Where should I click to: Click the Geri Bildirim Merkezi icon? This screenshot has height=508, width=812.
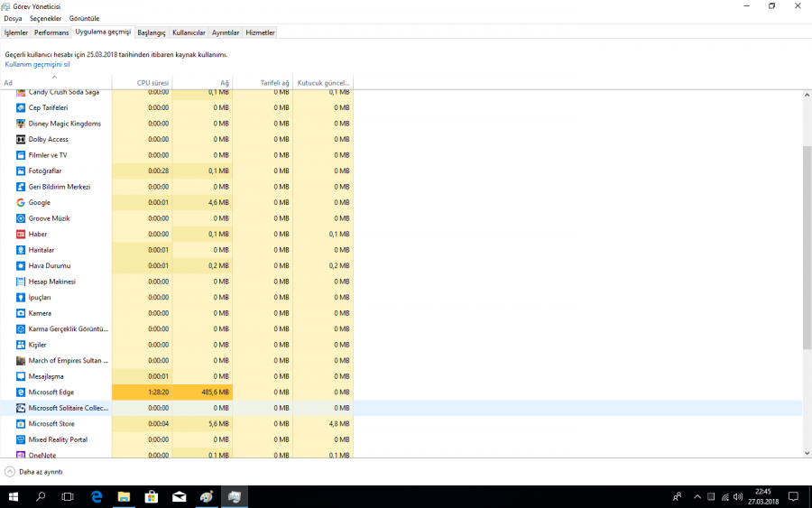[21, 187]
